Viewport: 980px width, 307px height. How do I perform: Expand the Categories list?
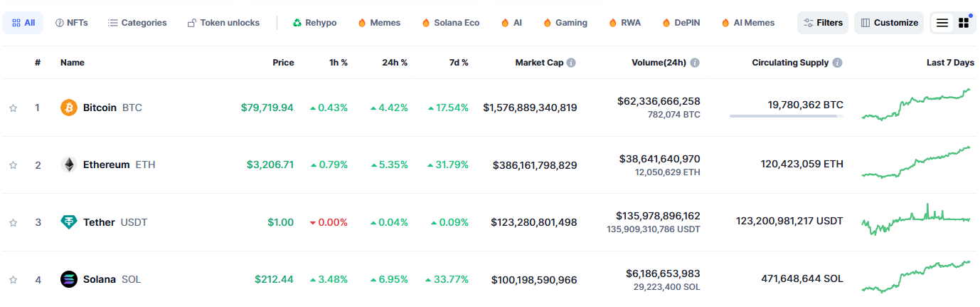(137, 23)
